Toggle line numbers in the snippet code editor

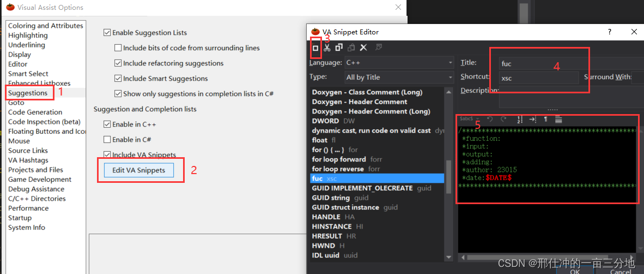(520, 120)
